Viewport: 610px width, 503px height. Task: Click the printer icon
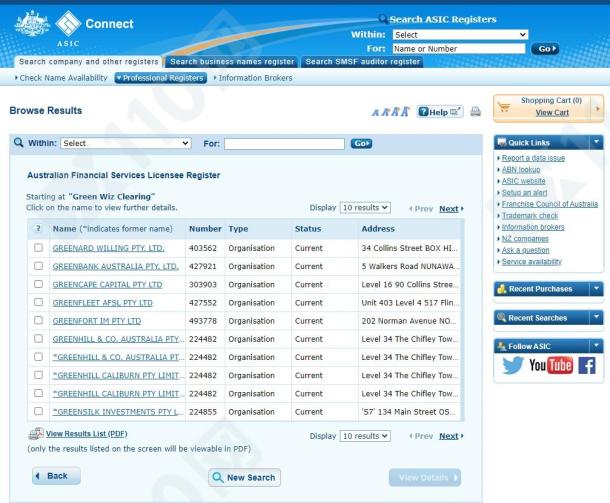[475, 112]
